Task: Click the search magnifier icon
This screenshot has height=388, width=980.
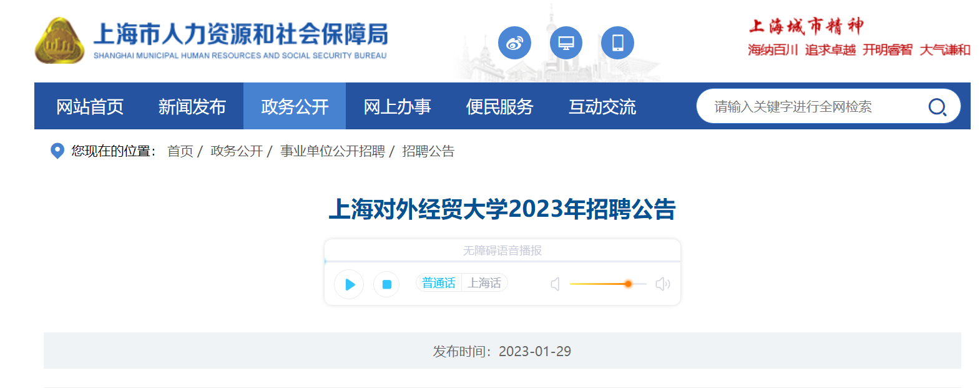Action: [x=937, y=107]
